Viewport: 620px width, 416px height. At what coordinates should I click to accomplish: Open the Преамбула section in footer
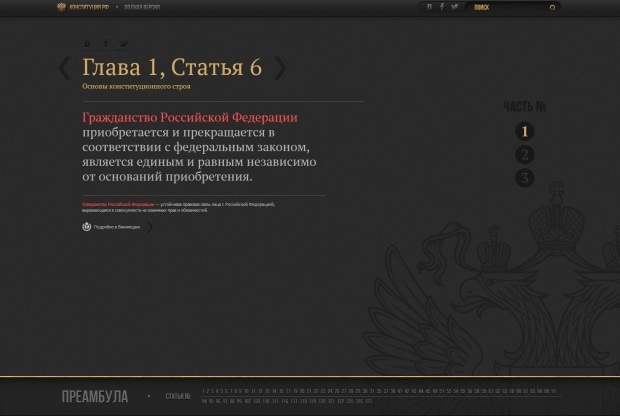[x=94, y=397]
